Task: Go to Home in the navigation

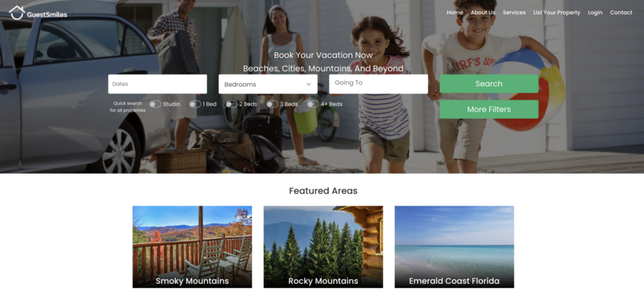Action: click(455, 13)
